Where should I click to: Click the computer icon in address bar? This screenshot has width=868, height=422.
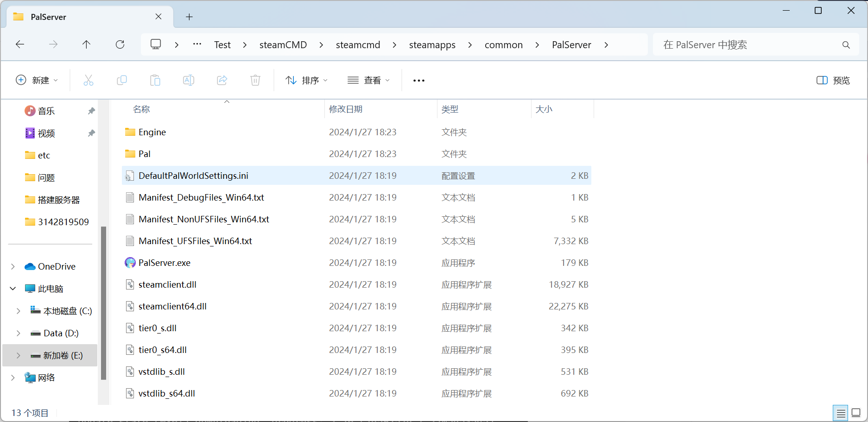156,44
